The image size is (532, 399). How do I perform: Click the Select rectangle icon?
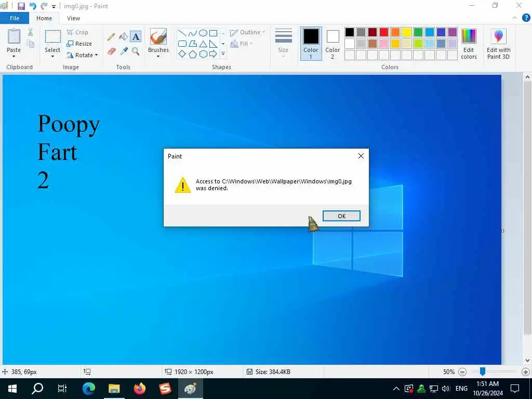53,37
